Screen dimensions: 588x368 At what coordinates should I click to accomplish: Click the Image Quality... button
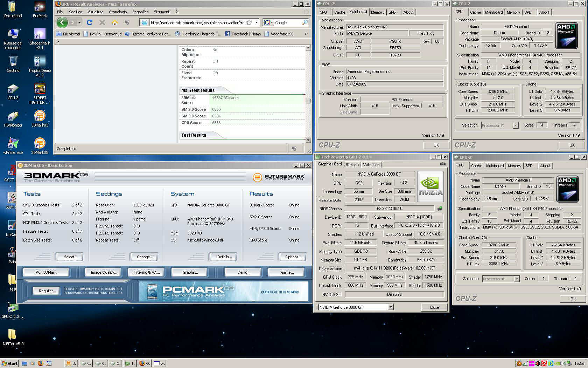pos(104,272)
